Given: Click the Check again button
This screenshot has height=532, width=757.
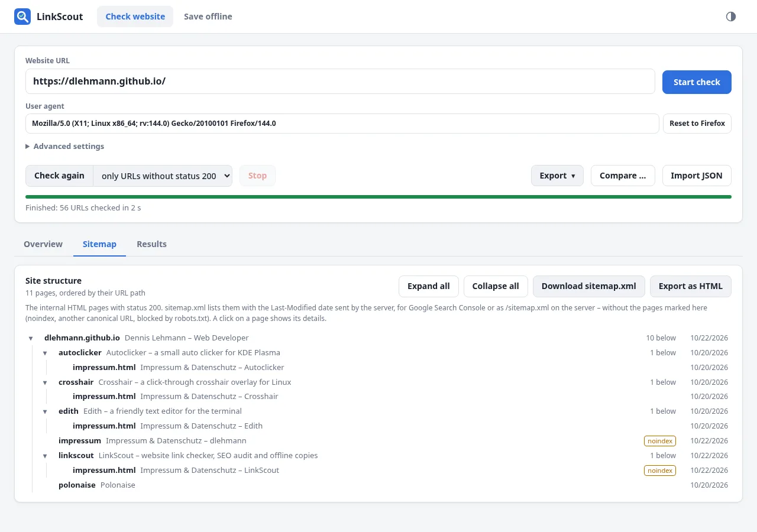Looking at the screenshot, I should click(x=59, y=176).
